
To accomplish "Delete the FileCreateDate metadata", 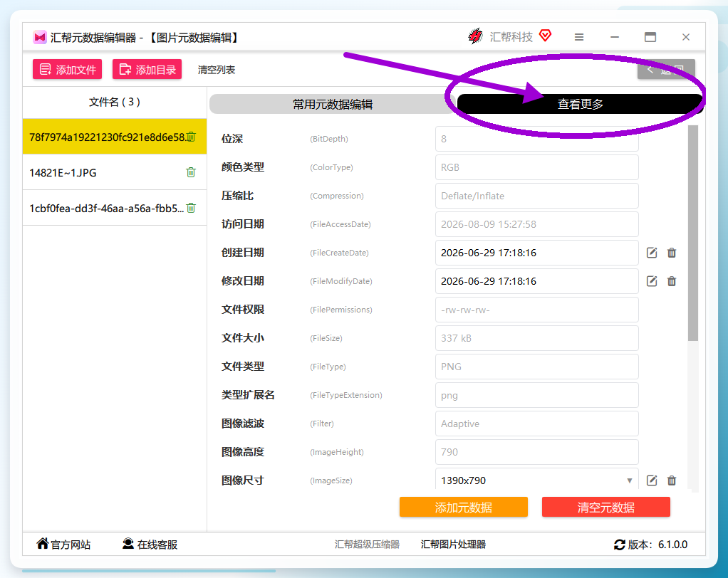I will click(672, 253).
